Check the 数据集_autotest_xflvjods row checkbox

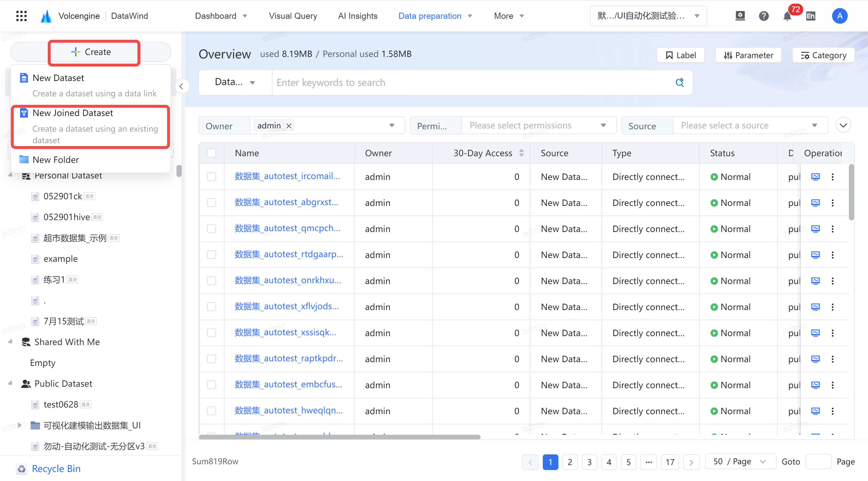pos(212,307)
